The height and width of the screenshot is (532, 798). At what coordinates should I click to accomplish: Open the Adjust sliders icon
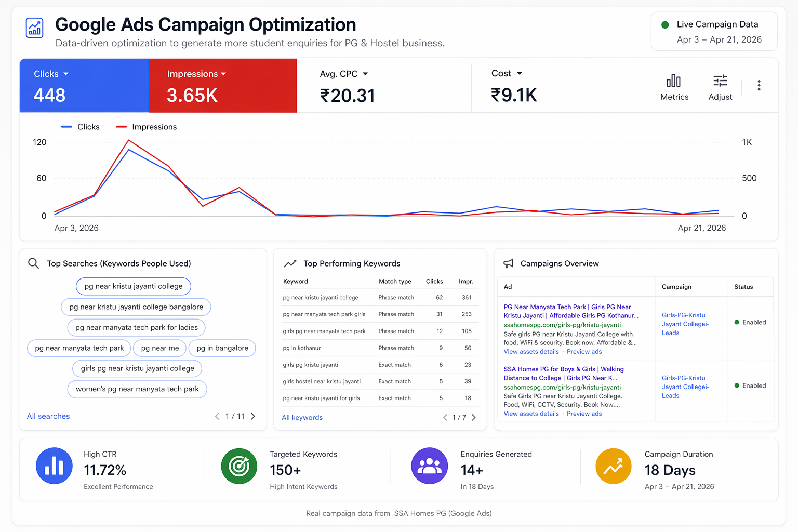720,81
